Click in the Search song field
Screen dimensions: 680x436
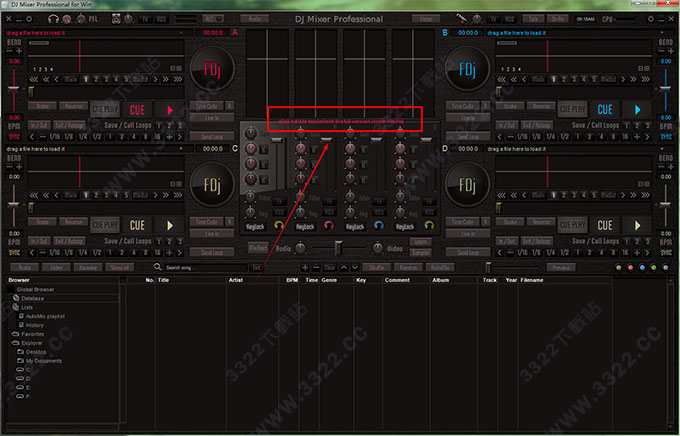click(206, 268)
